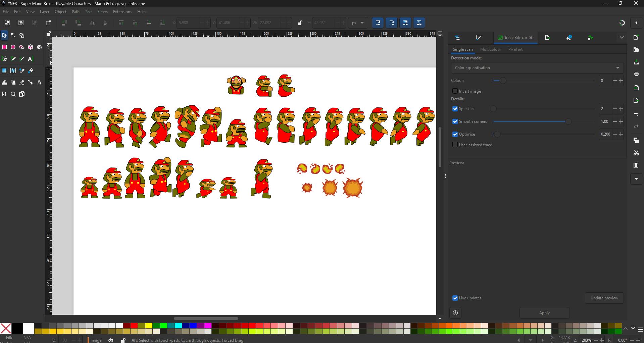644x343 pixels.
Task: Uncheck the Smooth corners checkbox
Action: click(x=455, y=121)
